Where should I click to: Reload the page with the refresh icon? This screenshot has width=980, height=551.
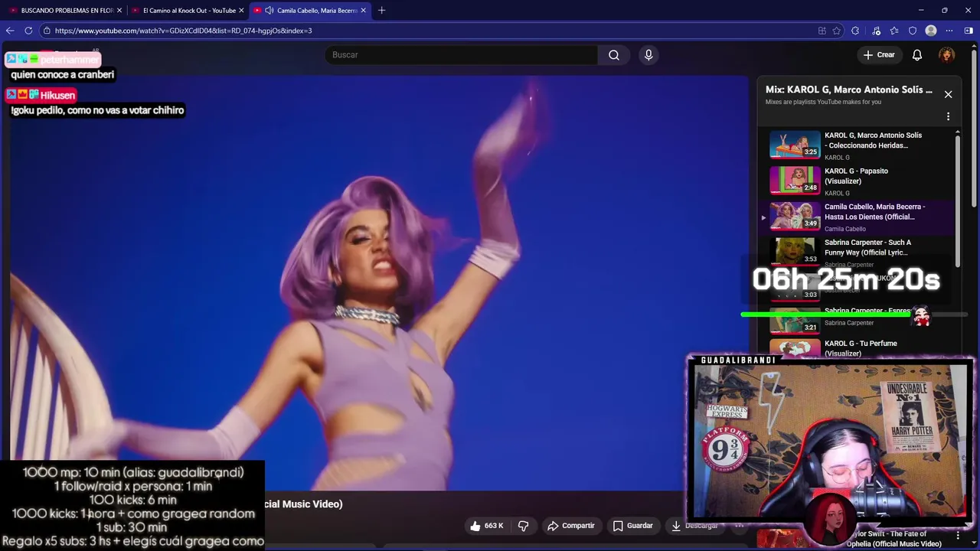28,31
